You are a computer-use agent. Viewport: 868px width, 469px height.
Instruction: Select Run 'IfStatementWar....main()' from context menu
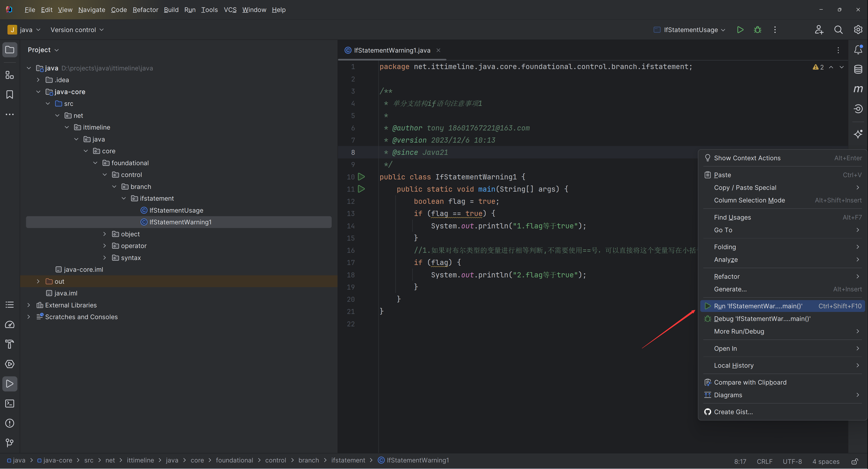(x=782, y=306)
